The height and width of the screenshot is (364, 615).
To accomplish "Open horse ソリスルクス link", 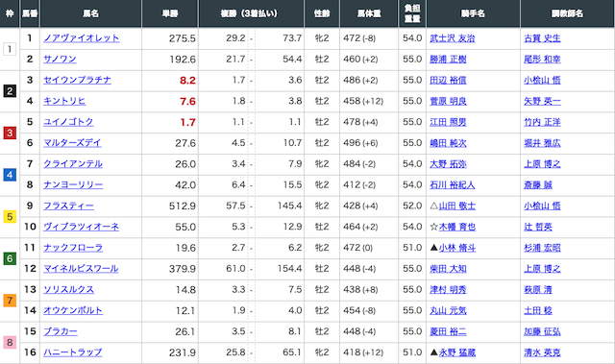I will coord(68,289).
